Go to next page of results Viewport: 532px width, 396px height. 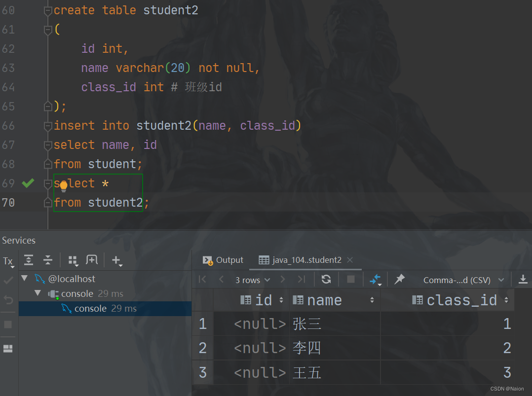click(283, 279)
